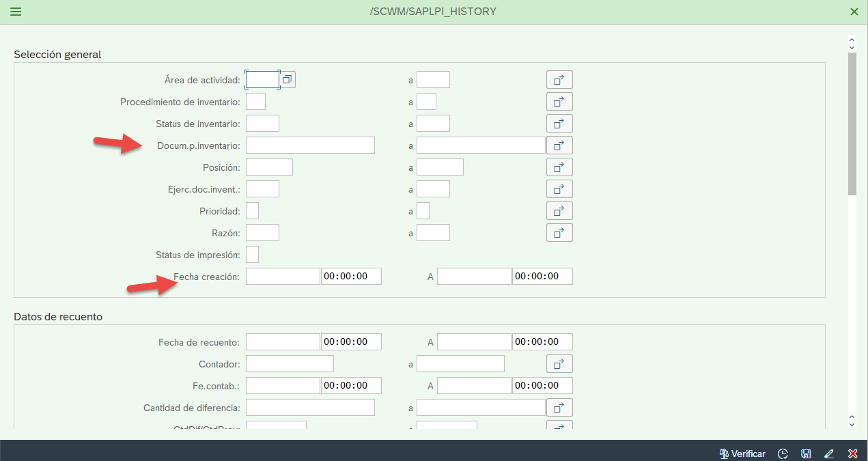This screenshot has height=461, width=868.
Task: Click the Verificar button
Action: click(x=742, y=453)
